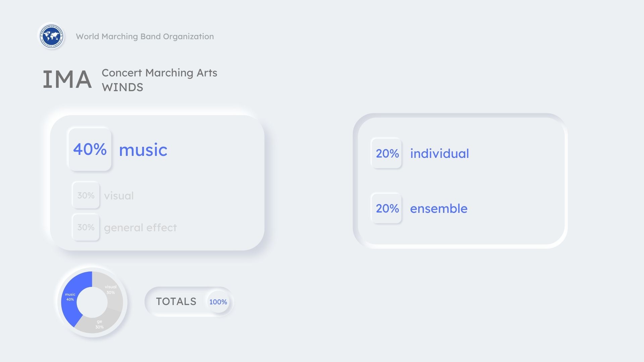644x362 pixels.
Task: Click the ge 30% donut chart segment
Action: pyautogui.click(x=99, y=324)
